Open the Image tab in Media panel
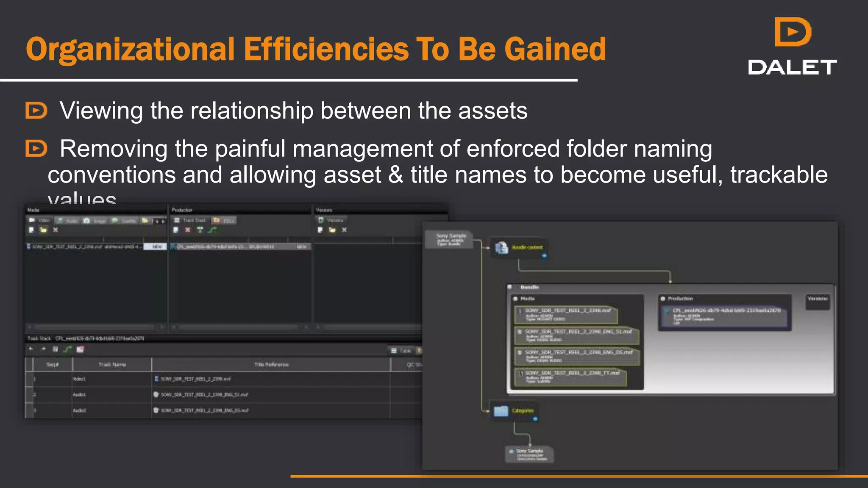Image resolution: width=868 pixels, height=488 pixels. point(95,221)
